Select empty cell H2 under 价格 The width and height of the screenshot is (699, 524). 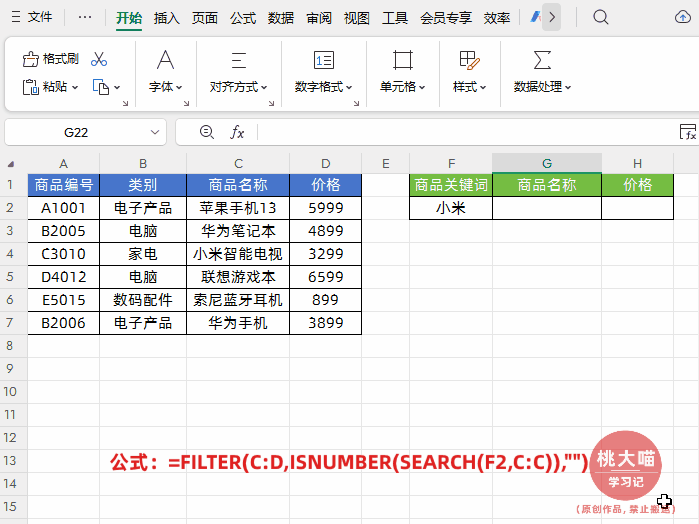tap(637, 208)
